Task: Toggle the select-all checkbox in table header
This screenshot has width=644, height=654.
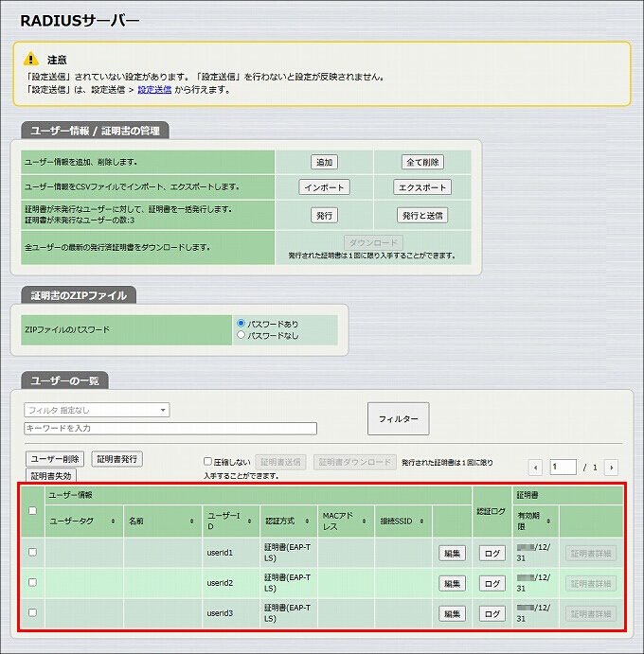Action: [32, 510]
